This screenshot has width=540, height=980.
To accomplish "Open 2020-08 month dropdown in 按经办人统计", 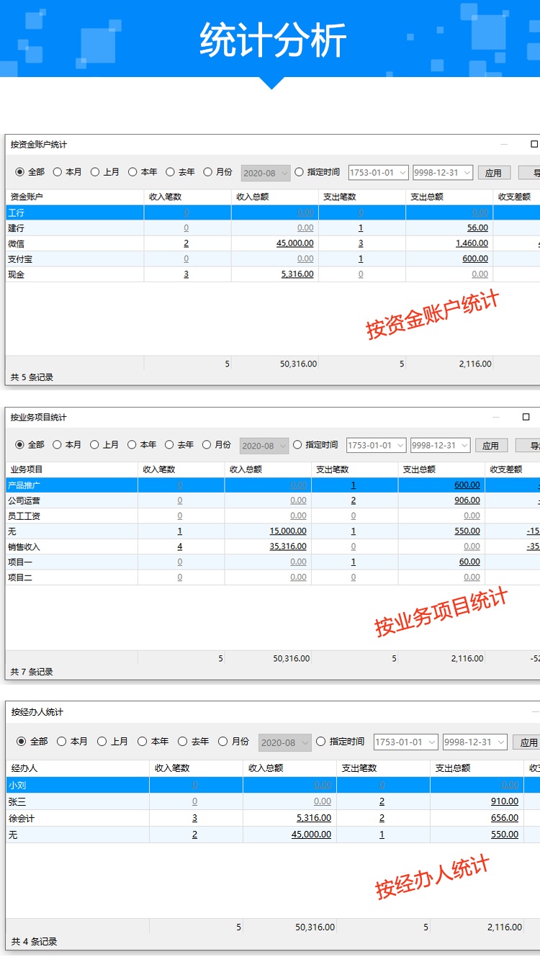I will [x=285, y=742].
